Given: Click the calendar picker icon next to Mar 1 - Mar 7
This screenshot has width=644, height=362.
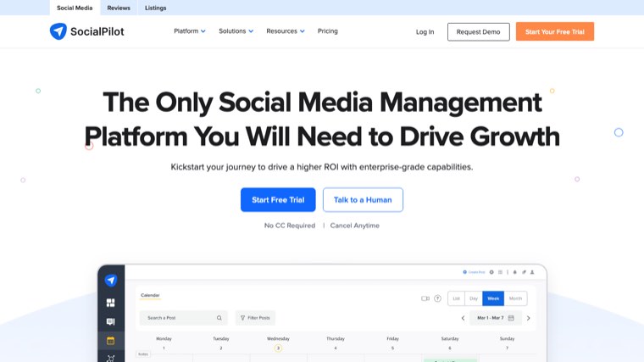Looking at the screenshot, I should pyautogui.click(x=511, y=318).
